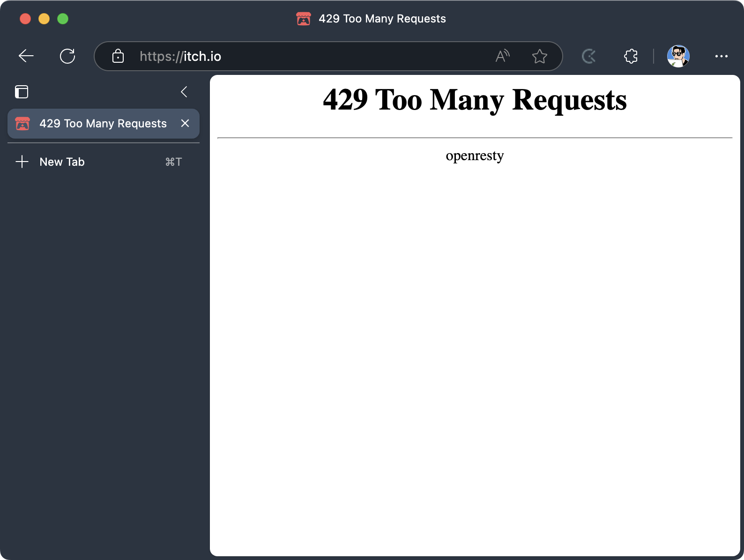Collapse the vertical tabs pane
The image size is (744, 560).
click(184, 92)
